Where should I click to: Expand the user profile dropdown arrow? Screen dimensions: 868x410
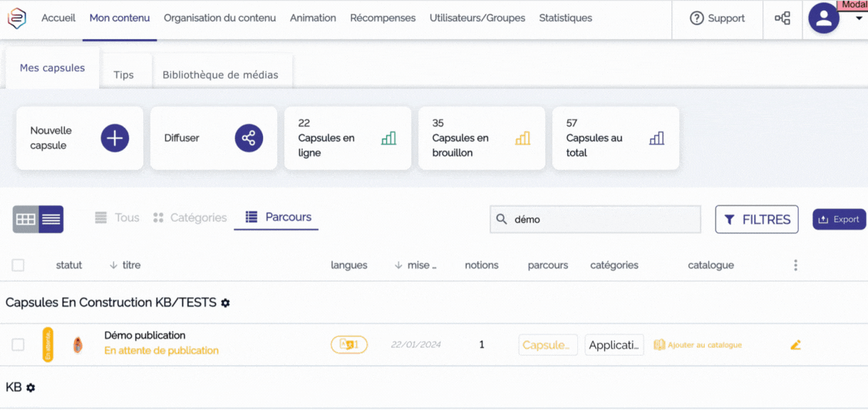(859, 19)
